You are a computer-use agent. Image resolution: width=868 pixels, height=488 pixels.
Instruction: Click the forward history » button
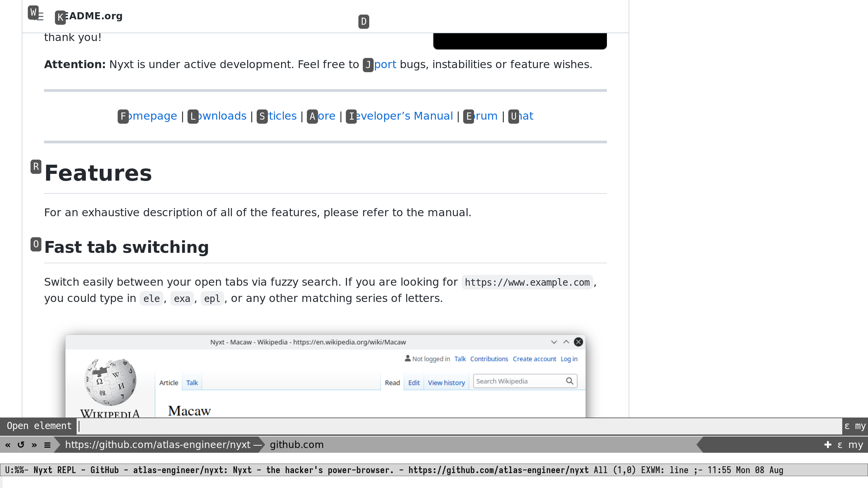click(x=34, y=445)
